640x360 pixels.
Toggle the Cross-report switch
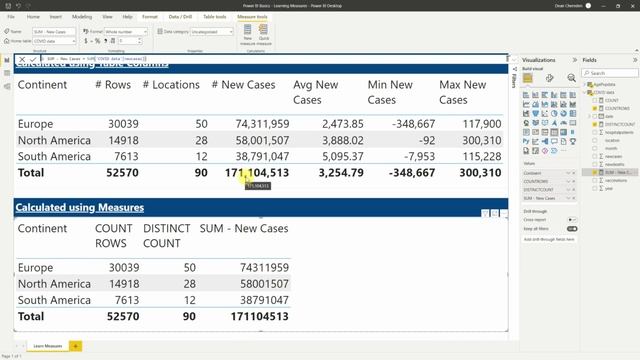click(x=572, y=220)
